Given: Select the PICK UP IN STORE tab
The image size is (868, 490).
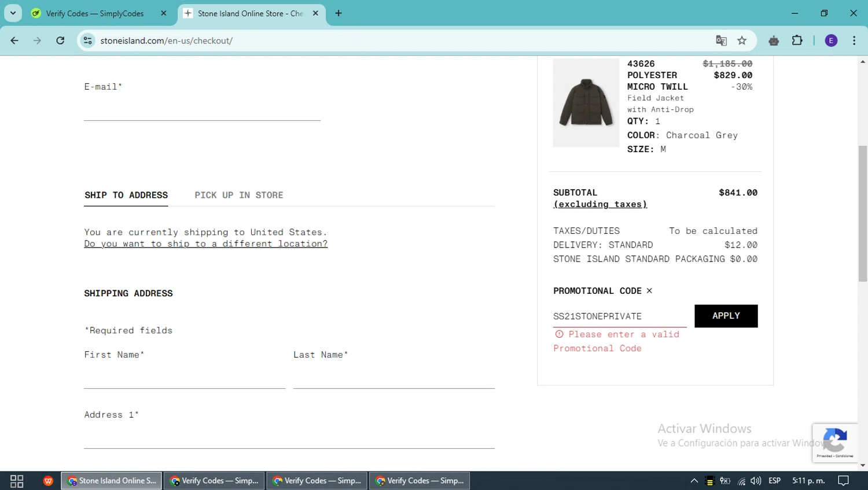Looking at the screenshot, I should [239, 196].
